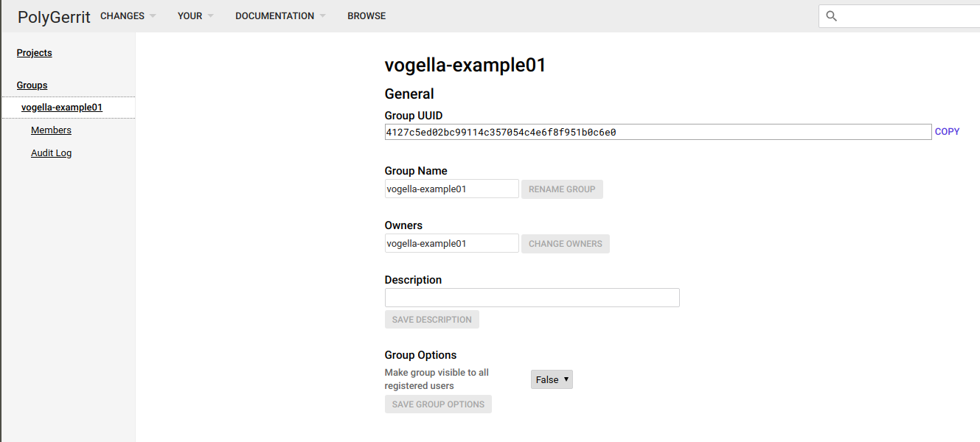Focus the Description text field
Viewport: 980px width, 442px height.
coord(532,298)
